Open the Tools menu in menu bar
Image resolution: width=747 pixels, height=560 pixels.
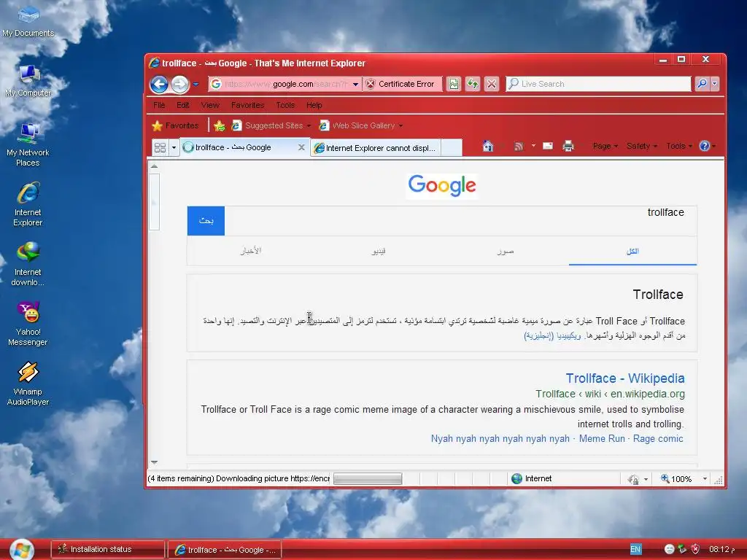[x=285, y=105]
